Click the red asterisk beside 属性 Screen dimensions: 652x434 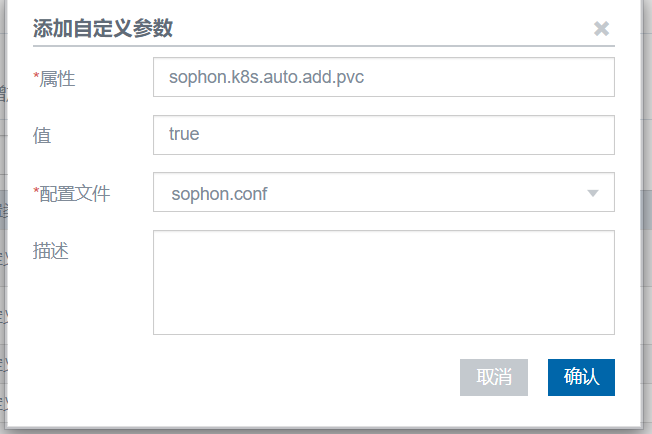click(37, 76)
